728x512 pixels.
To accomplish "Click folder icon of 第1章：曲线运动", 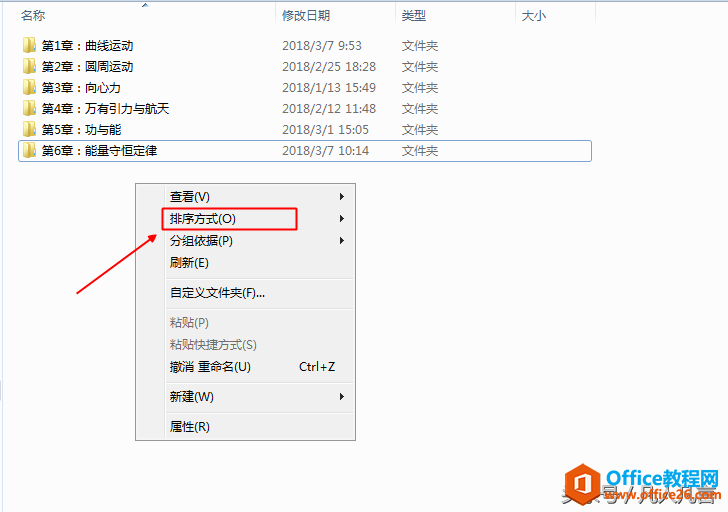I will pyautogui.click(x=29, y=45).
